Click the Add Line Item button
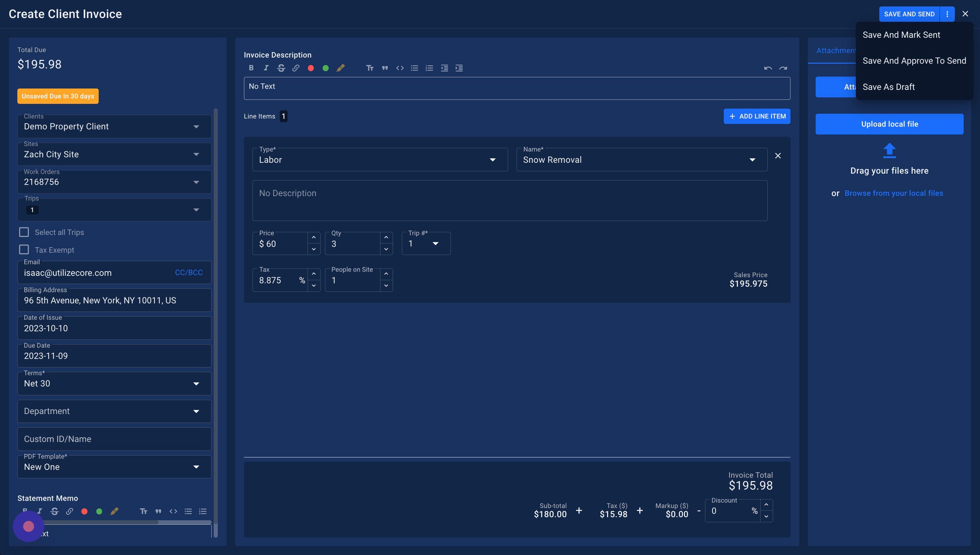The width and height of the screenshot is (980, 555). [x=756, y=116]
